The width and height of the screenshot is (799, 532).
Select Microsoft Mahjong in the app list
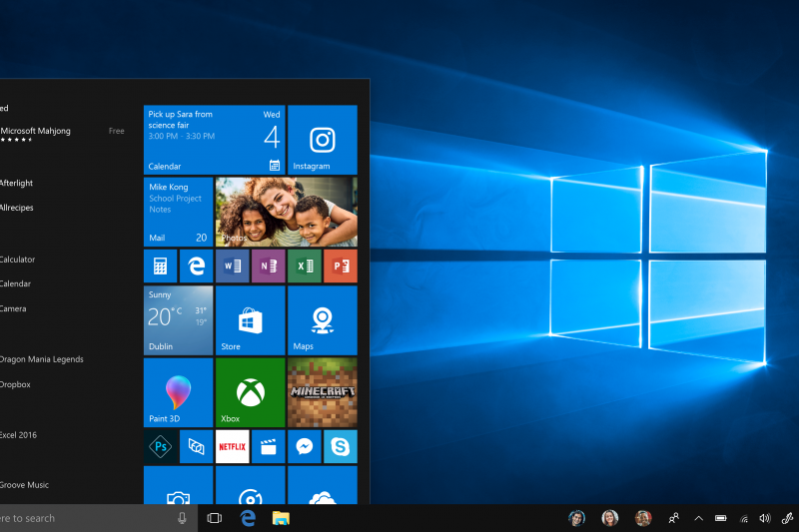36,131
